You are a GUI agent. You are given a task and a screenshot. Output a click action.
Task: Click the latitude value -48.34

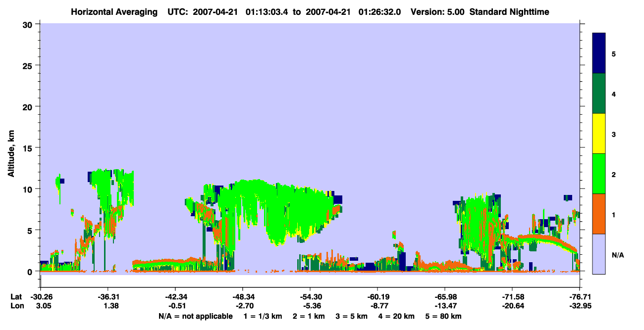click(243, 297)
